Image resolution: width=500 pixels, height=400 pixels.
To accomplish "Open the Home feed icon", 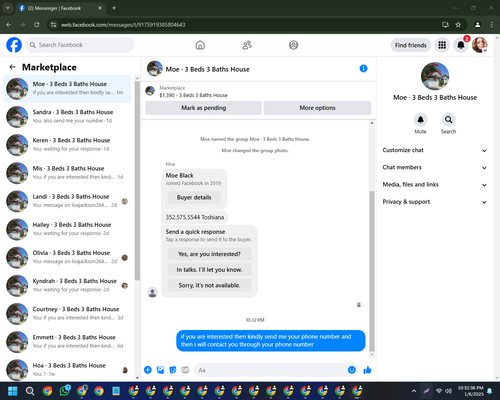I will 200,45.
